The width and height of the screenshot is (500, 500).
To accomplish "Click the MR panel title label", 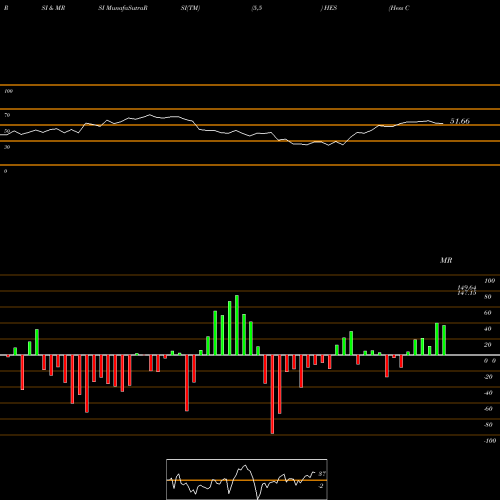I will point(446,260).
